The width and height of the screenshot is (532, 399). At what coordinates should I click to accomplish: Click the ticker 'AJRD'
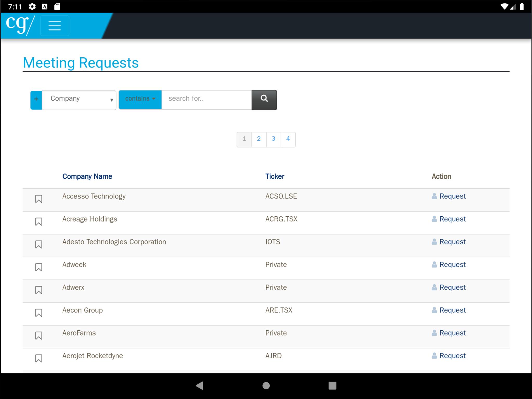pyautogui.click(x=274, y=356)
